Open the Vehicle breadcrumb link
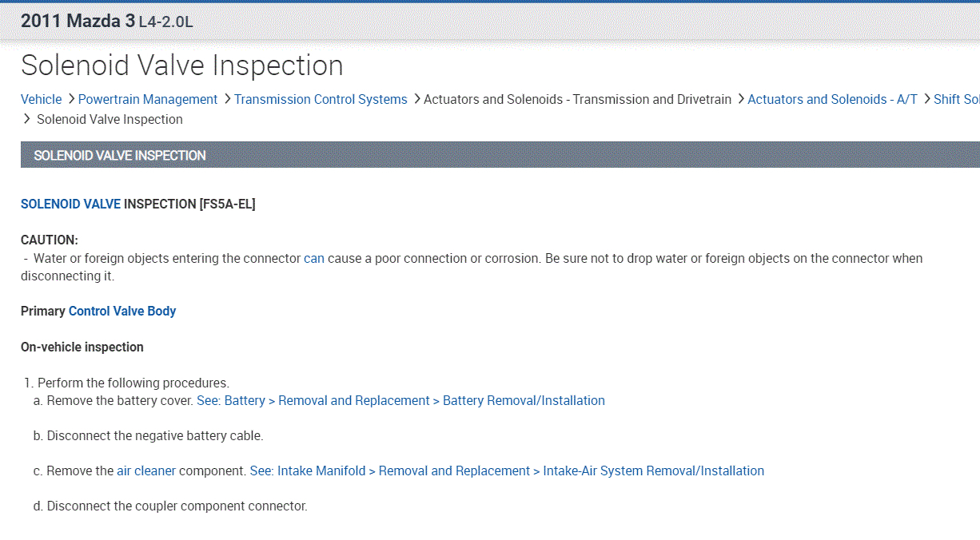The width and height of the screenshot is (980, 540). point(41,99)
